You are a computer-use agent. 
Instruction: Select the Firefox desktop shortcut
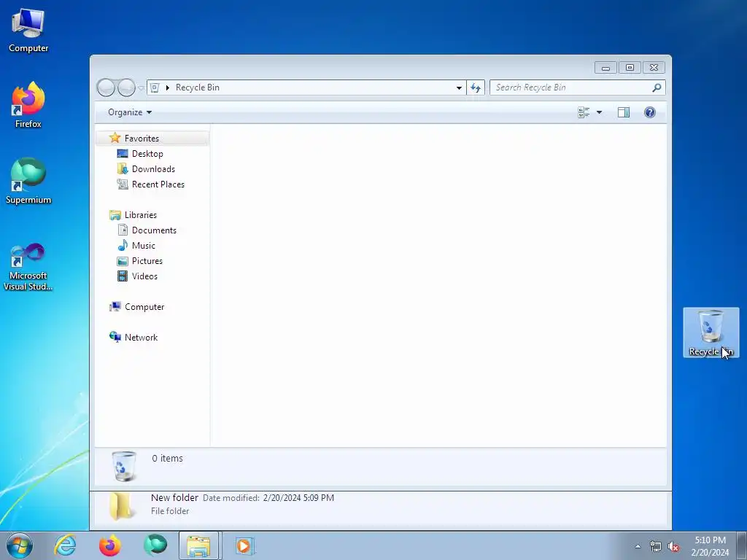coord(28,105)
